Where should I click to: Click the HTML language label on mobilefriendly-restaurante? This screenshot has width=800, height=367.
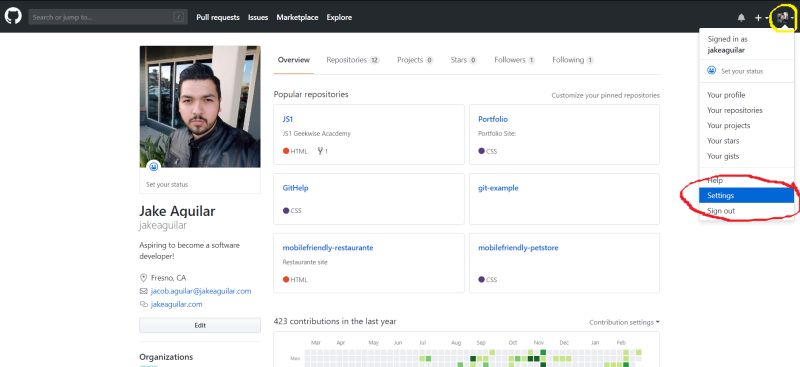(298, 280)
